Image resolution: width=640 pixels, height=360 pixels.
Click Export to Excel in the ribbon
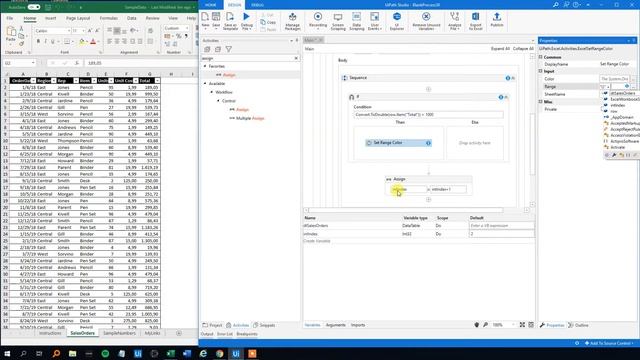pyautogui.click(x=476, y=20)
